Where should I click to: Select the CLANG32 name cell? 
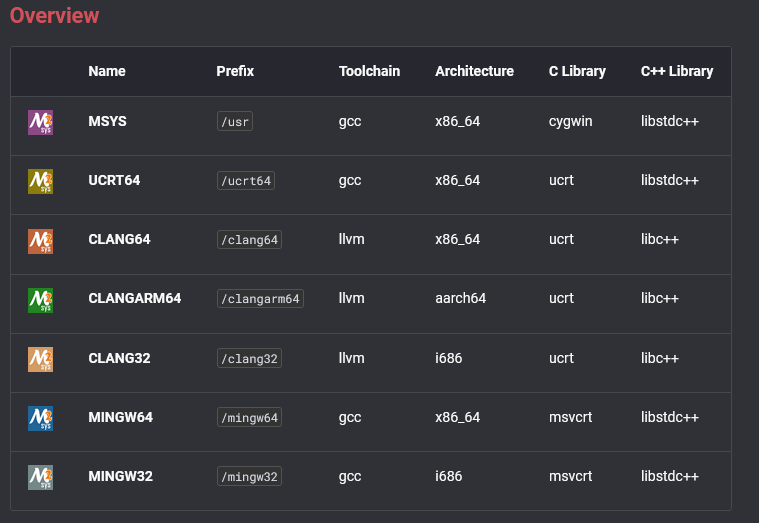[119, 358]
